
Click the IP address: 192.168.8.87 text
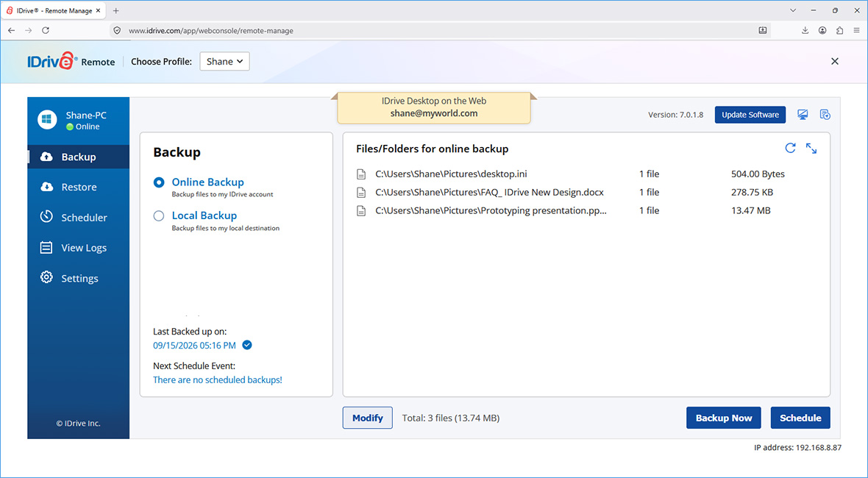797,448
